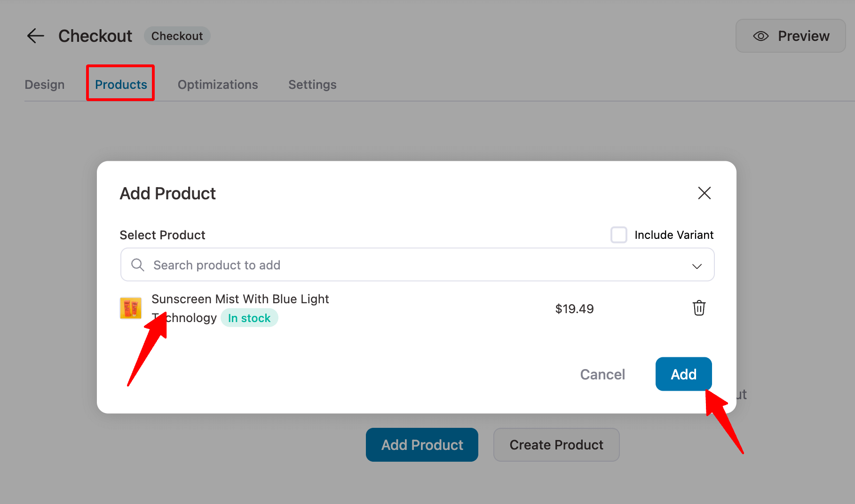The width and height of the screenshot is (855, 504).
Task: Click the Create Product button
Action: tap(556, 444)
